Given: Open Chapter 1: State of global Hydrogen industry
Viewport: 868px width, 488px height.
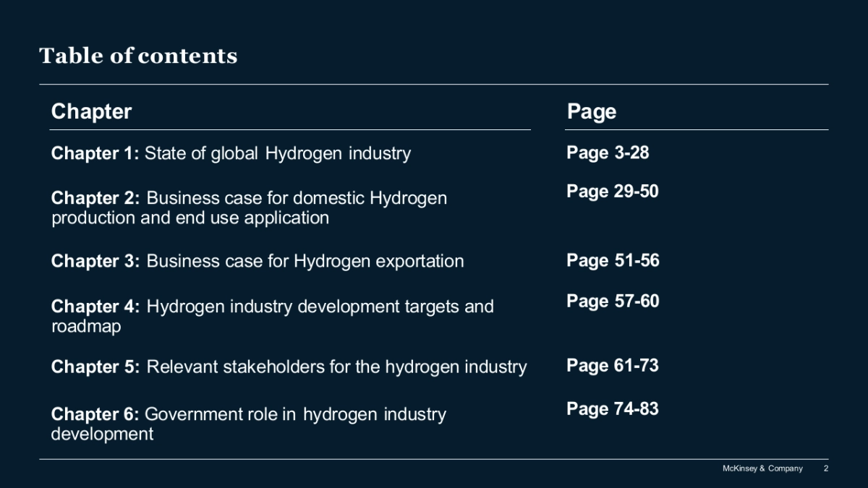Looking at the screenshot, I should point(231,153).
